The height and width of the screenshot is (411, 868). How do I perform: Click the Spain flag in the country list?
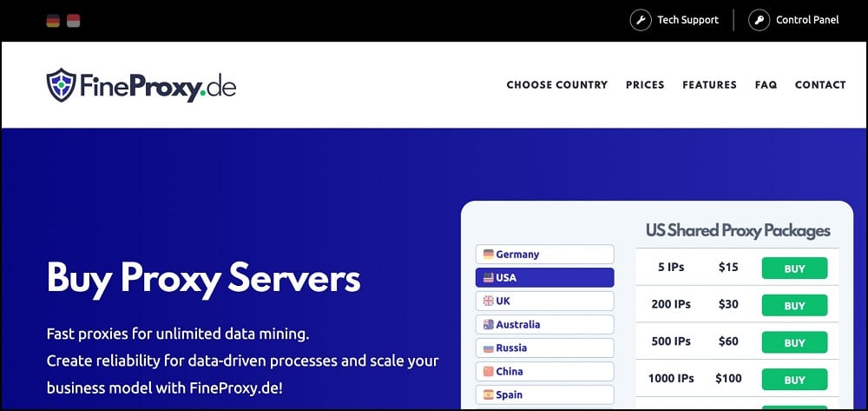pos(488,394)
